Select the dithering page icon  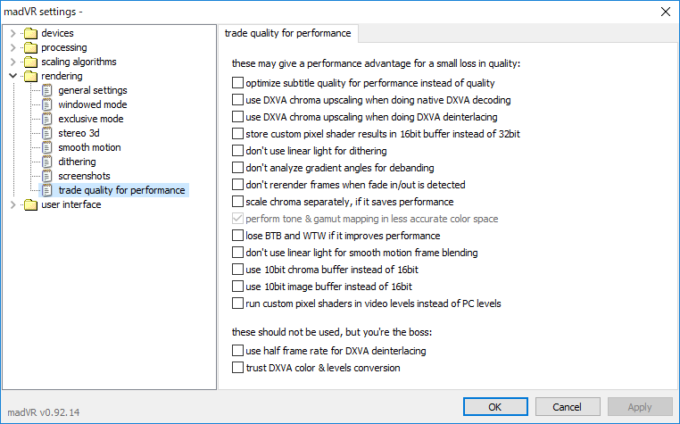pyautogui.click(x=47, y=161)
